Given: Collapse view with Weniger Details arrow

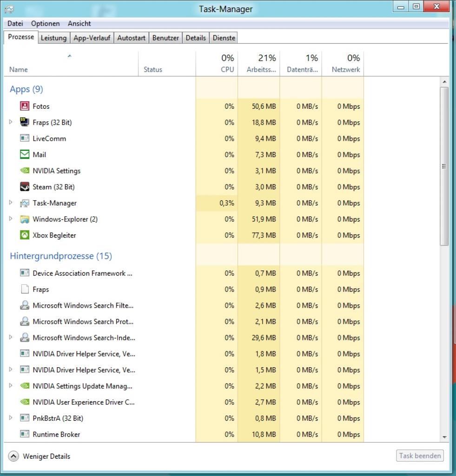Looking at the screenshot, I should 13,456.
